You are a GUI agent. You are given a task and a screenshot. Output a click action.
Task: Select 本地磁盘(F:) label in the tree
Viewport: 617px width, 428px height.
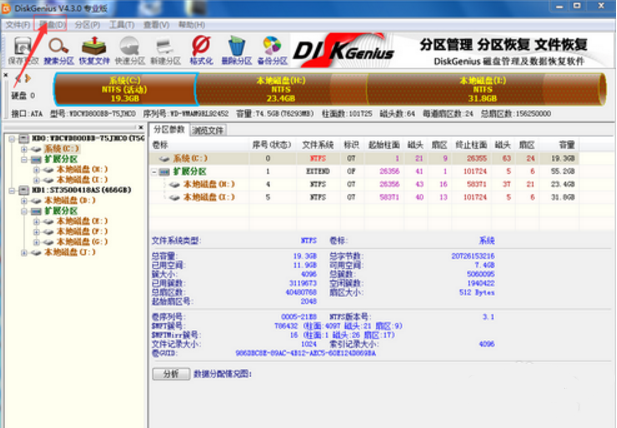point(82,231)
